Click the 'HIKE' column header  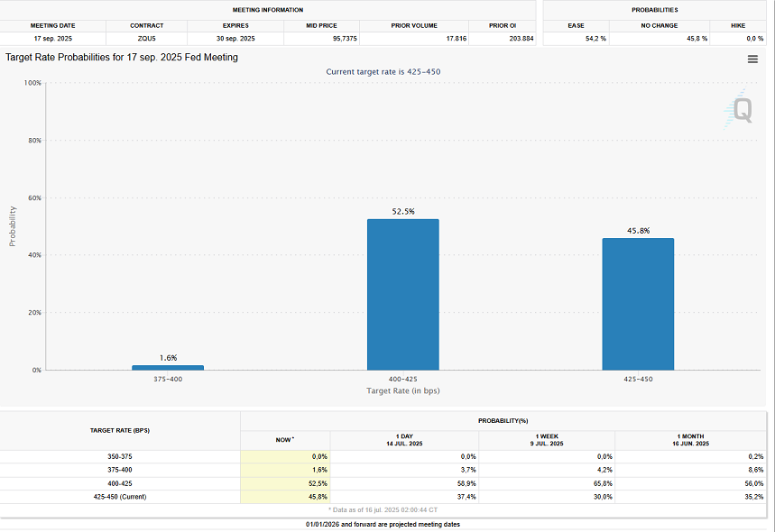[x=738, y=25]
